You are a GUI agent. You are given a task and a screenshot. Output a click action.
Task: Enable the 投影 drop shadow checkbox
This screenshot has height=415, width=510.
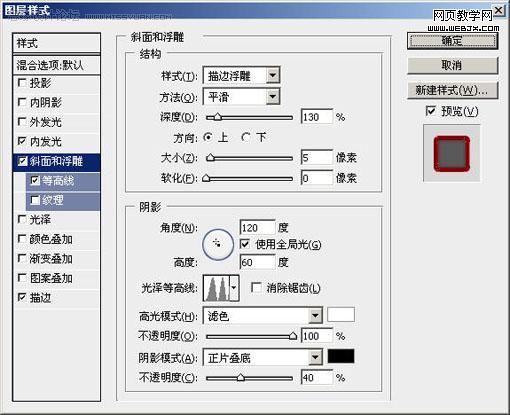click(22, 83)
